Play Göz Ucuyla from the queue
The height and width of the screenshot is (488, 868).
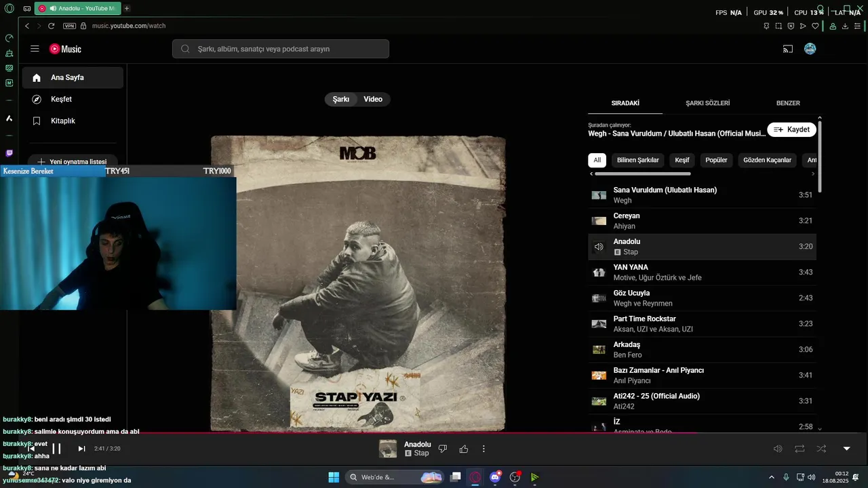click(702, 298)
